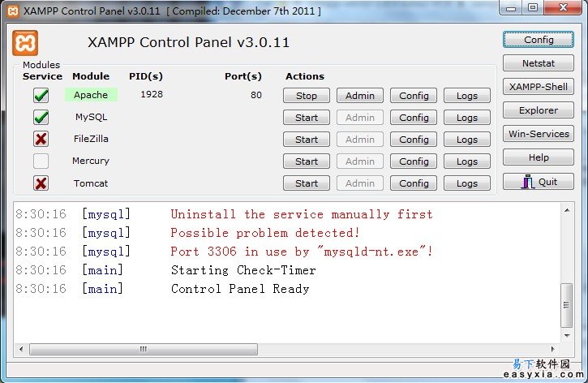Screen dimensions: 588x383
Task: Click the horizontal log scrollbar thumb
Action: (144, 349)
